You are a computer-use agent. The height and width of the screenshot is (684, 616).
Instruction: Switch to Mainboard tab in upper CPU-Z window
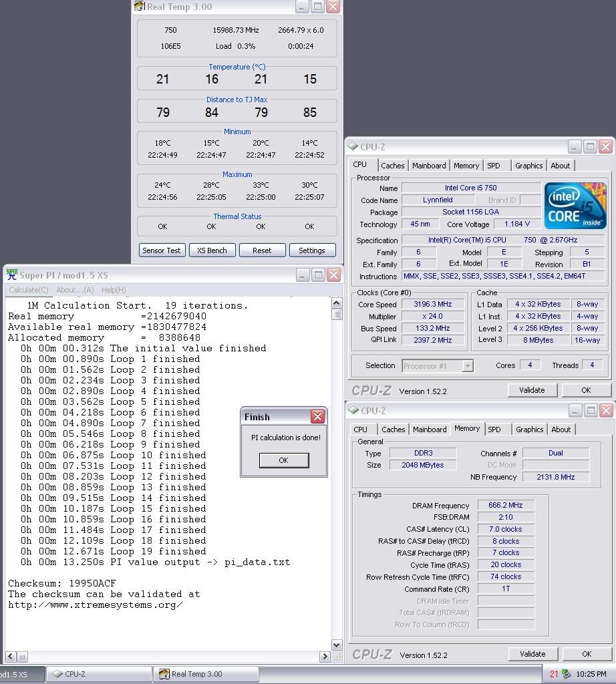point(429,166)
